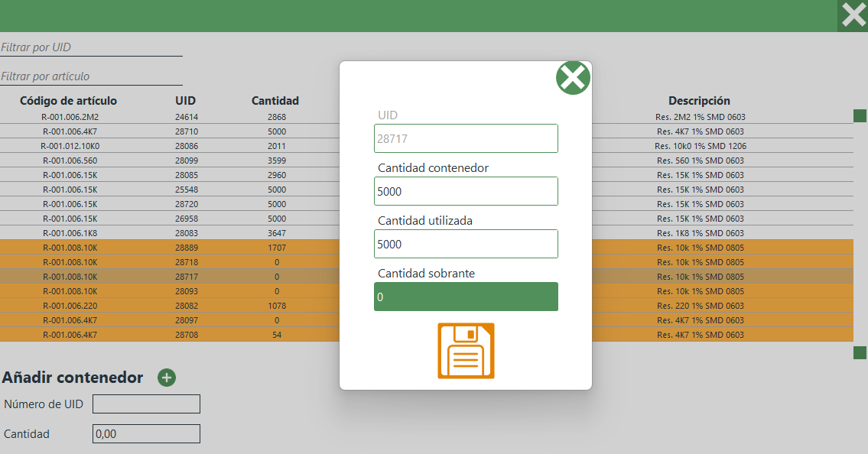This screenshot has height=454, width=868.
Task: Click the Código de artículo column header
Action: coord(68,101)
